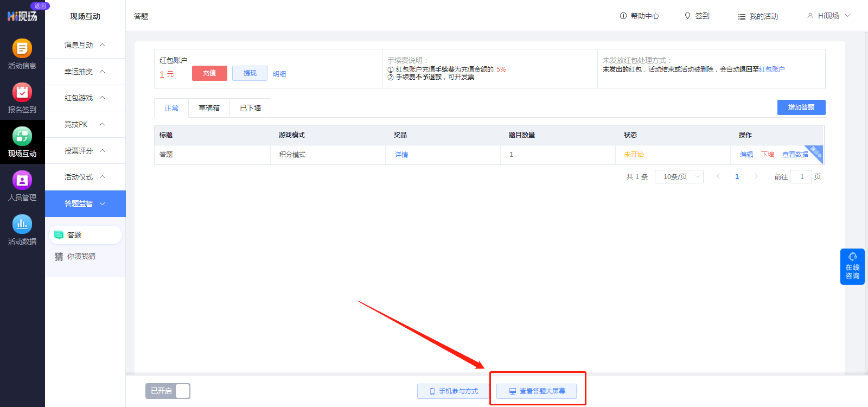Open the 详情 prize link
This screenshot has height=407, width=868.
point(401,155)
